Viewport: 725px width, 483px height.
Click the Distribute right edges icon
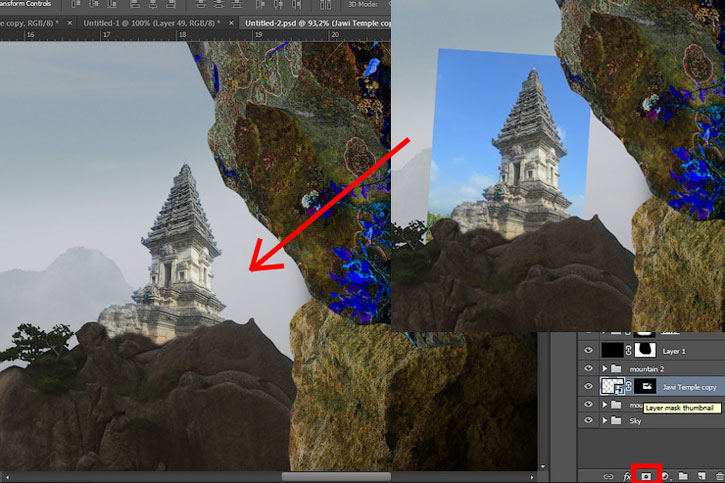pyautogui.click(x=296, y=4)
